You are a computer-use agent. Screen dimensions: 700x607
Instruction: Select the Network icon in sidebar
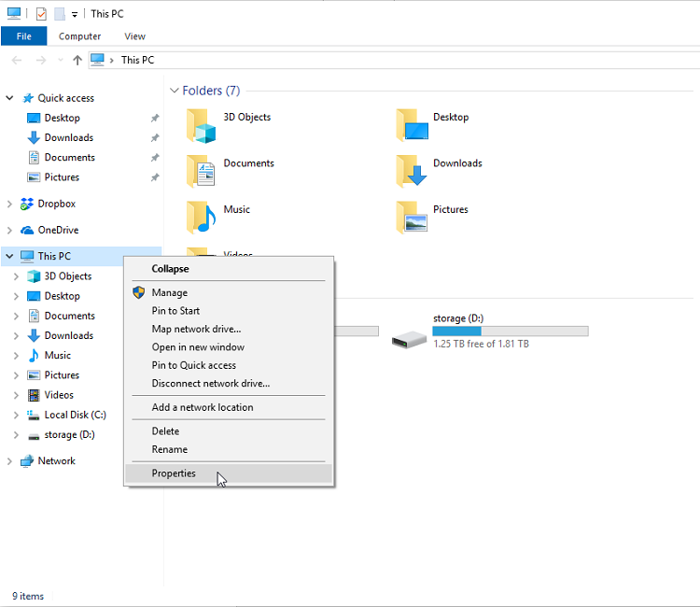pos(27,461)
